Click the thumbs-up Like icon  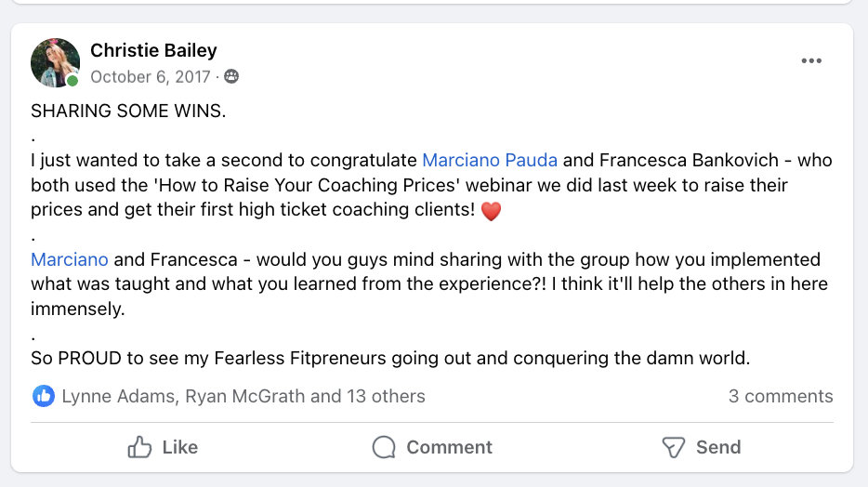(140, 447)
